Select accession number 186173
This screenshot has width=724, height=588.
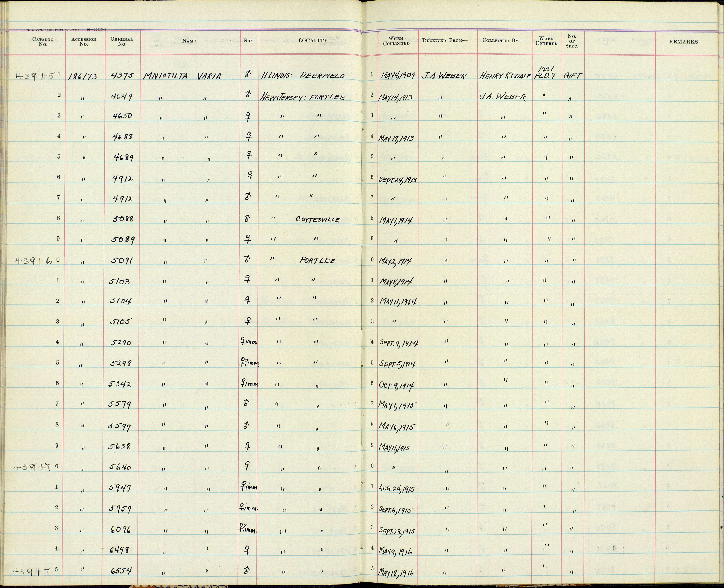[83, 77]
